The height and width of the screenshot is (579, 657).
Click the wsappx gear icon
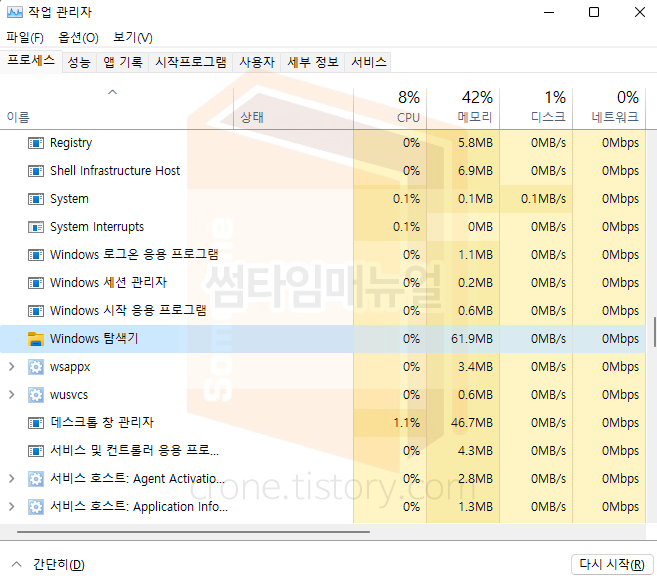36,367
